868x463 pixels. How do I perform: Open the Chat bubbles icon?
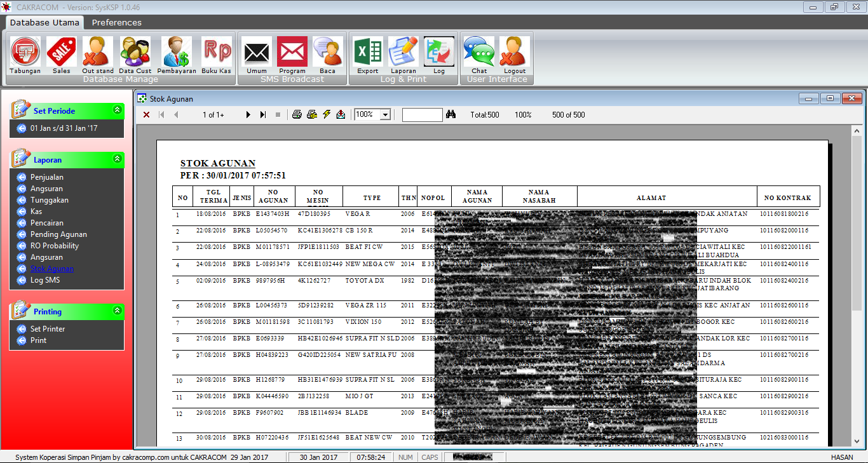479,52
